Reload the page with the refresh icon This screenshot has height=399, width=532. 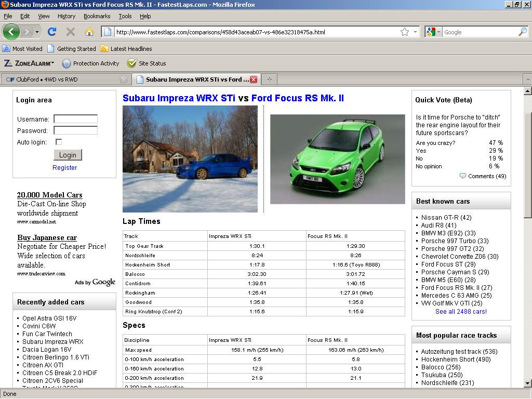click(52, 32)
